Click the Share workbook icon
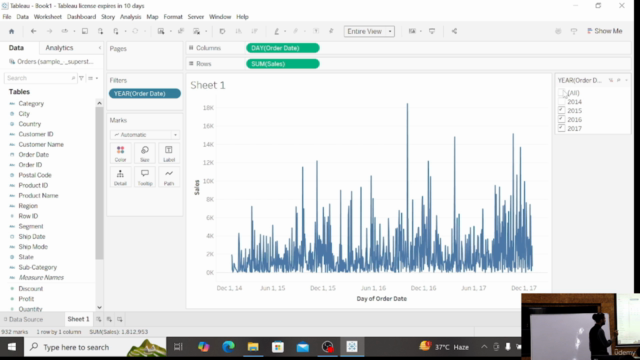Image resolution: width=640 pixels, height=360 pixels. [x=454, y=31]
